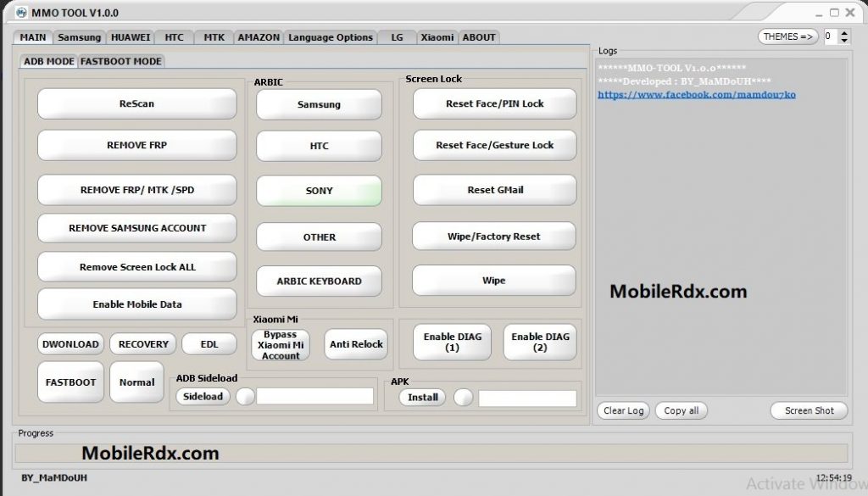Select the ADB MODE sub-tab

point(48,61)
